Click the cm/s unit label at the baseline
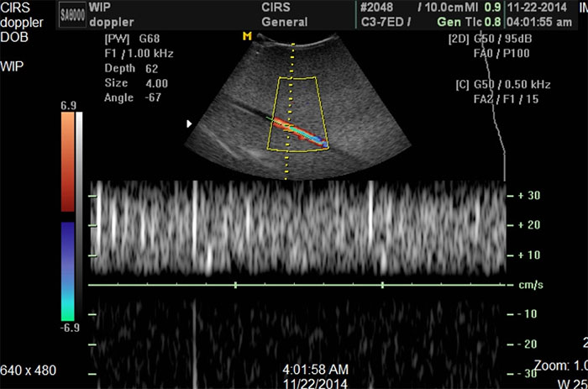This screenshot has width=588, height=389. click(x=531, y=285)
